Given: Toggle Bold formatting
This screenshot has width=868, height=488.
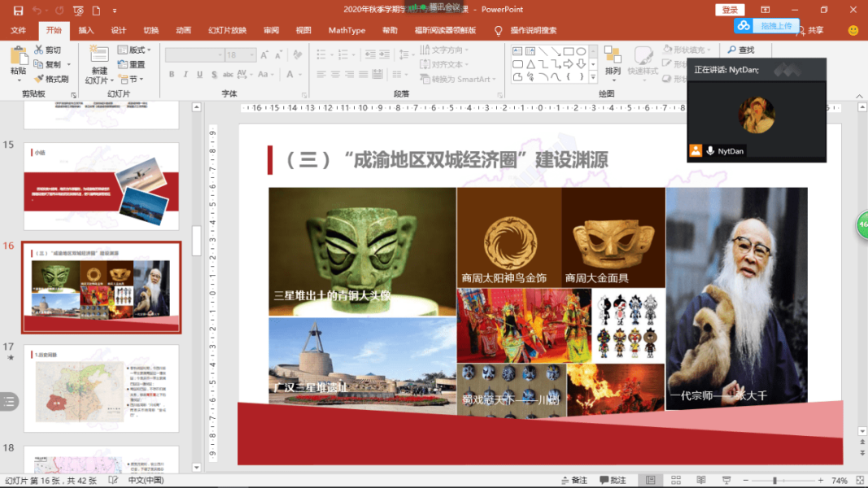Looking at the screenshot, I should (172, 74).
